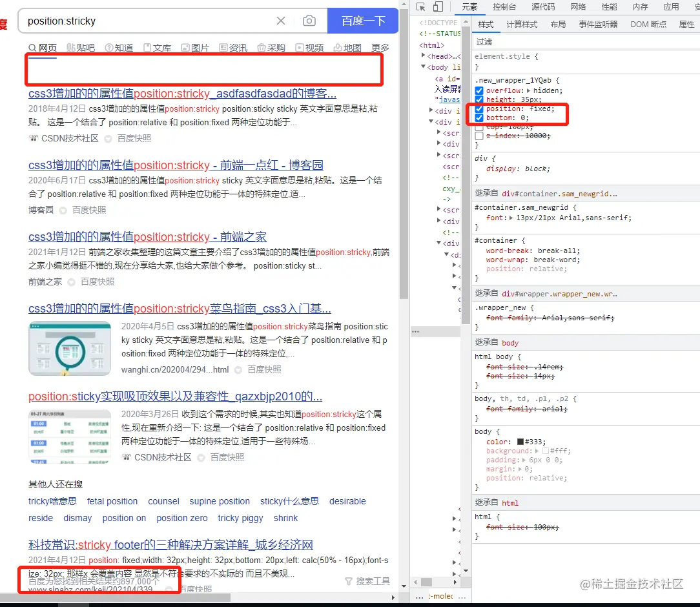This screenshot has width=700, height=607.
Task: Open the position:sticky实现吸顶效果 result
Action: pos(175,396)
